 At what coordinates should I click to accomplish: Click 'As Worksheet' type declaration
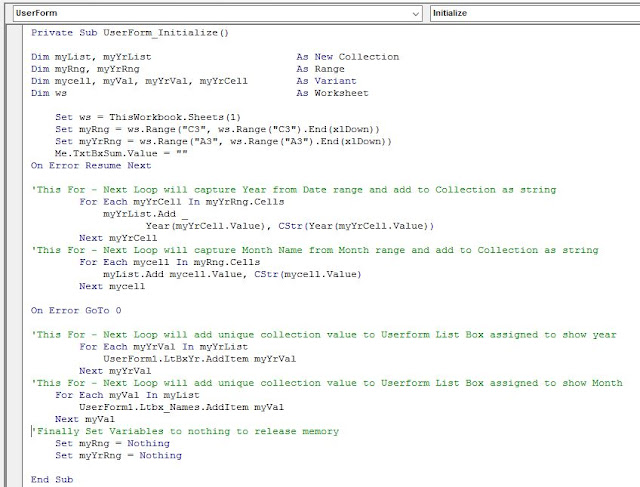pyautogui.click(x=332, y=93)
